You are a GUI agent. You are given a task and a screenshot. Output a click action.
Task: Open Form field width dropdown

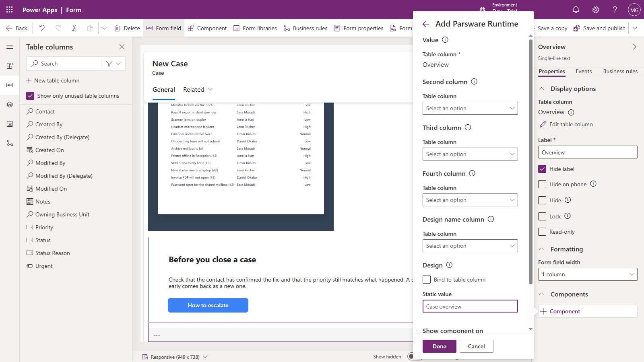tap(588, 274)
